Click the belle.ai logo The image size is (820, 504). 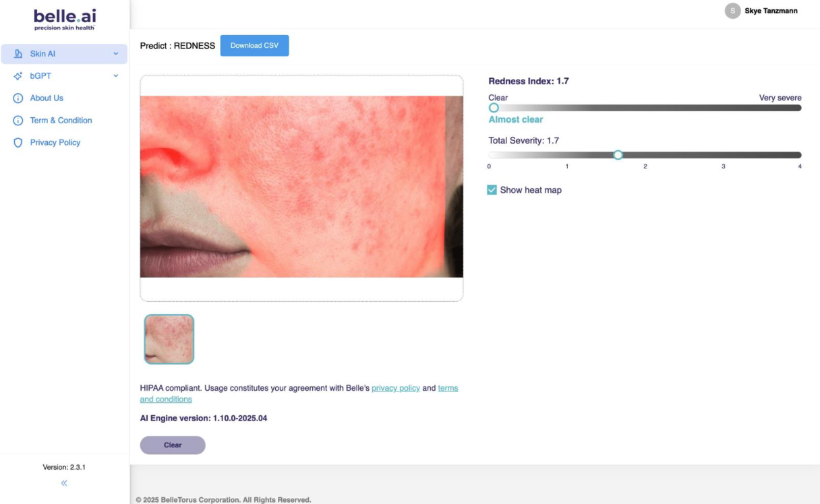(x=65, y=19)
